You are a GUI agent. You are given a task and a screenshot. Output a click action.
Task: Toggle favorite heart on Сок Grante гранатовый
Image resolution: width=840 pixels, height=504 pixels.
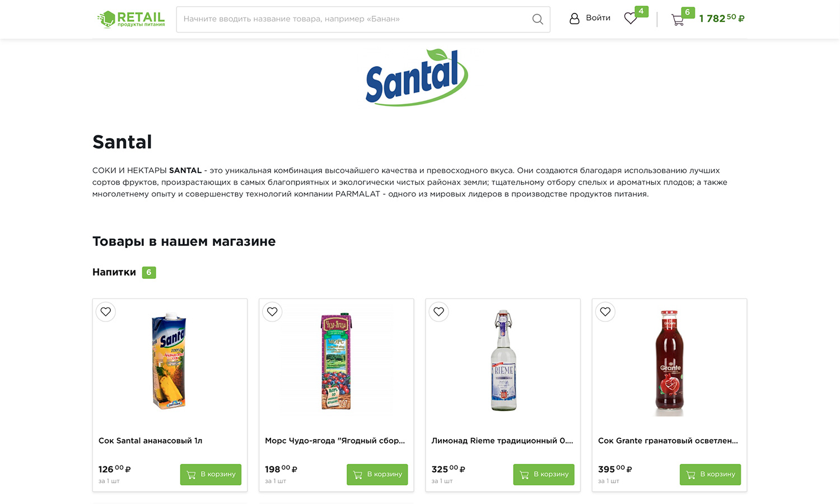[605, 312]
